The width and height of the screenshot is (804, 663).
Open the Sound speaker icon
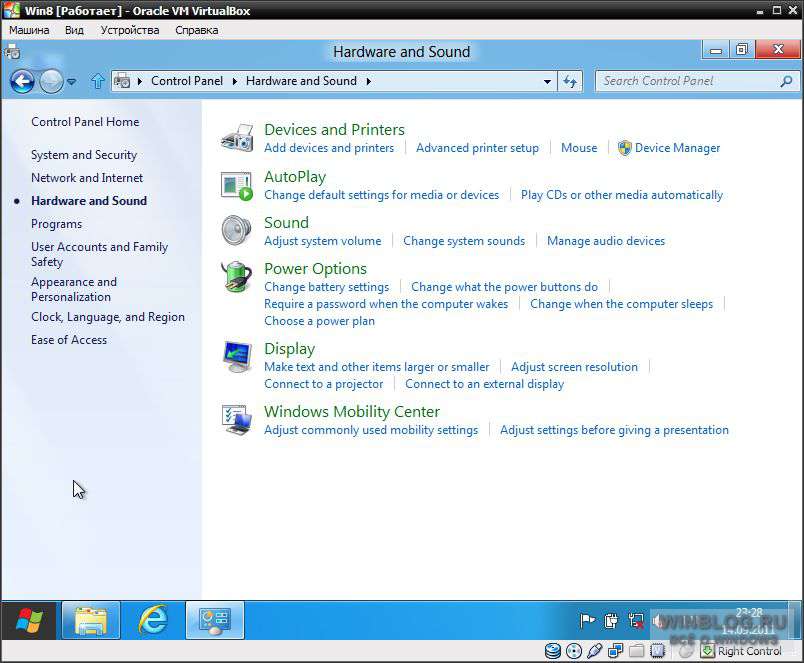(236, 230)
